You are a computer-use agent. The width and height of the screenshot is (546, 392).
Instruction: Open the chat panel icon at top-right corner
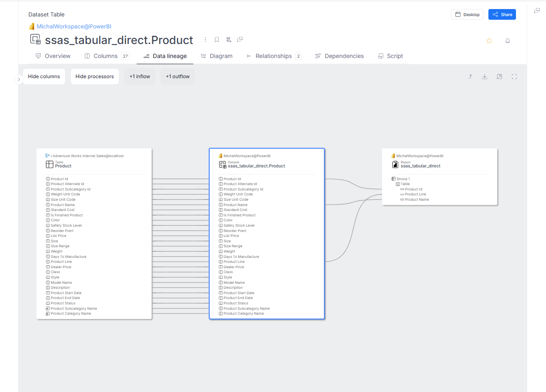[x=537, y=11]
